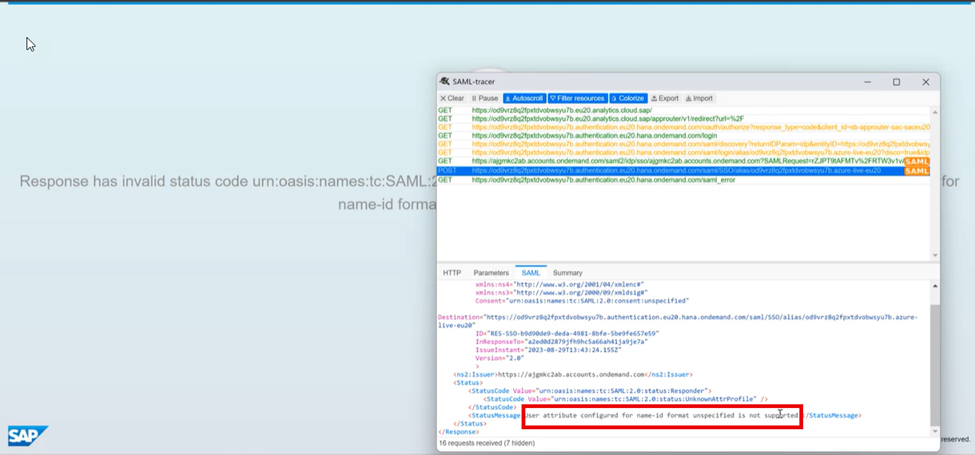Click the request list scrollbar down arrow
The height and width of the screenshot is (455, 975).
(935, 255)
